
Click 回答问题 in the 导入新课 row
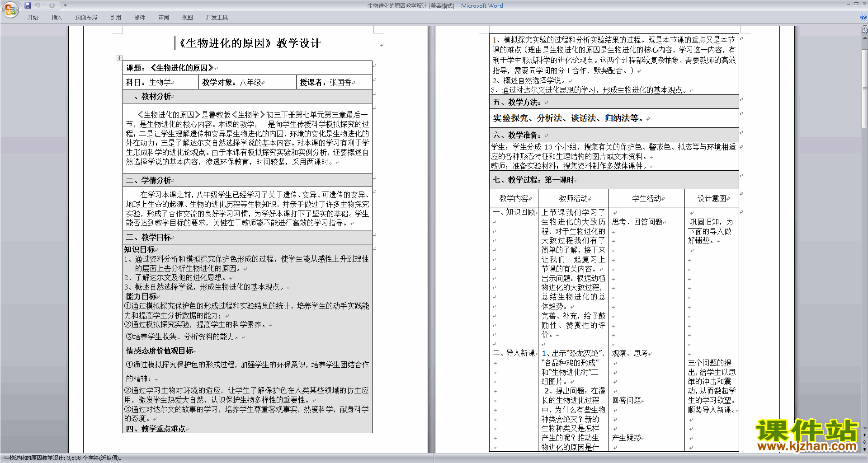click(x=627, y=400)
